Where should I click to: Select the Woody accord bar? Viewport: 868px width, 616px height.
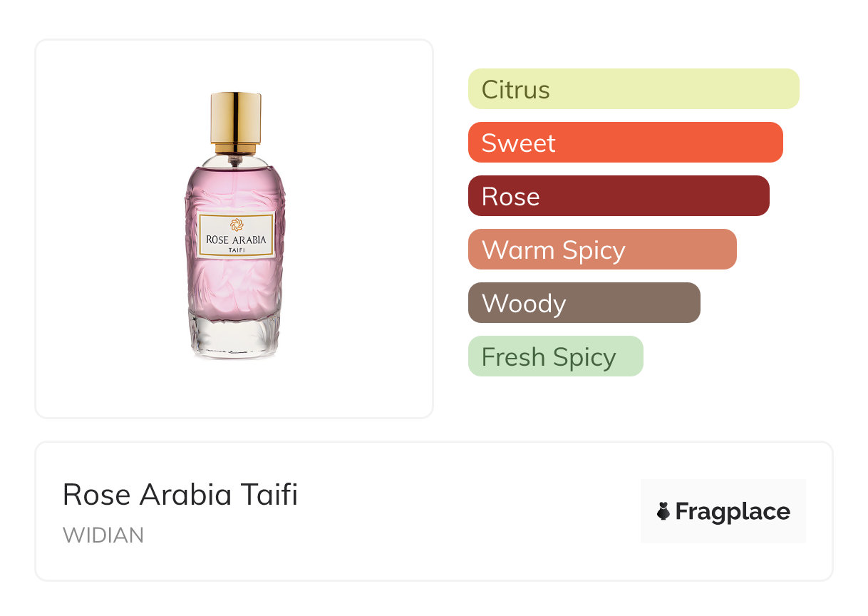[584, 303]
